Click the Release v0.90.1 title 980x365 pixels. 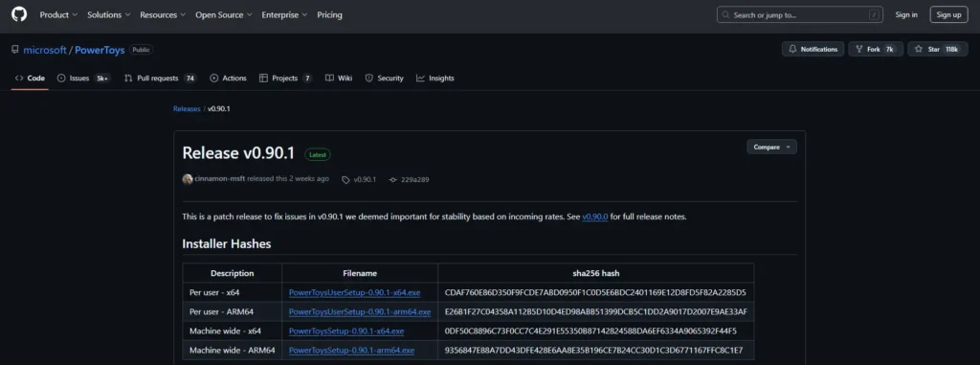(x=238, y=152)
